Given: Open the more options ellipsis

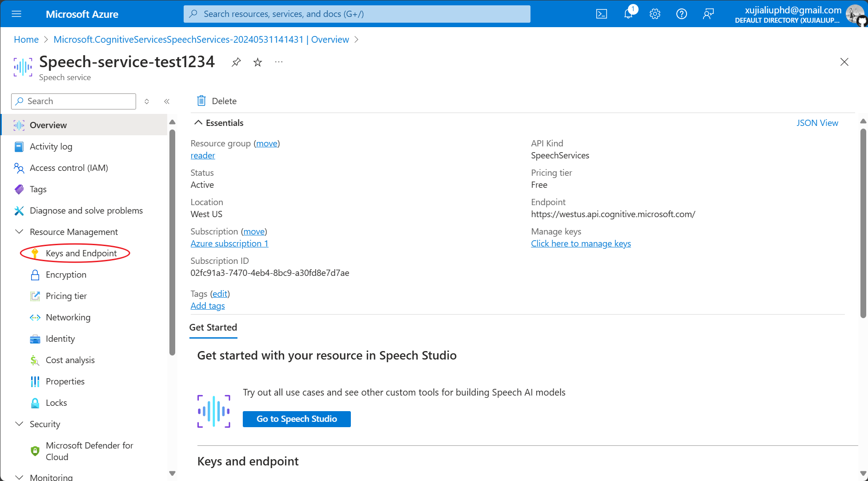Looking at the screenshot, I should pos(279,62).
